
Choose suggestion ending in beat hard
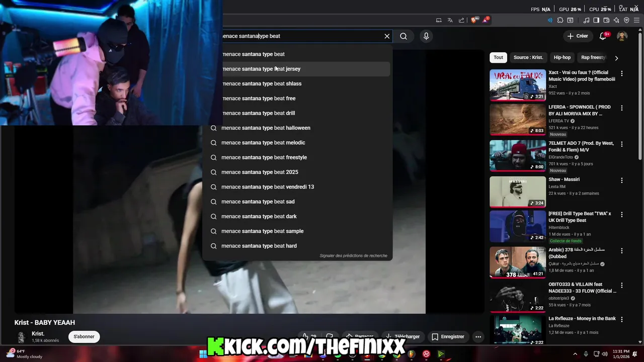click(297, 246)
